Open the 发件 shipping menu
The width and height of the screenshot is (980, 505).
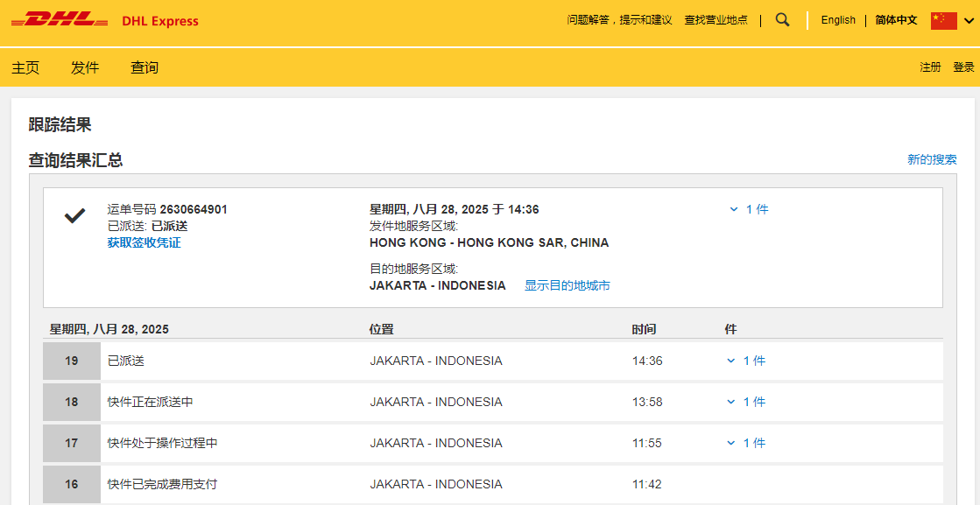coord(85,67)
